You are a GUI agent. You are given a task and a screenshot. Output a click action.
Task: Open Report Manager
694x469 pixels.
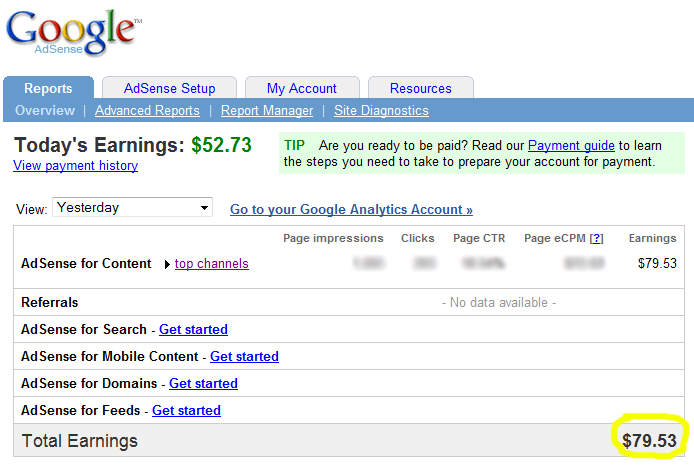[267, 110]
